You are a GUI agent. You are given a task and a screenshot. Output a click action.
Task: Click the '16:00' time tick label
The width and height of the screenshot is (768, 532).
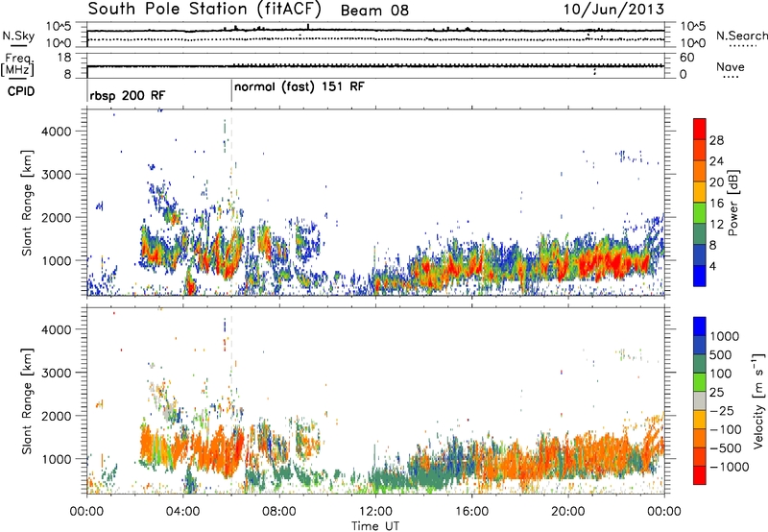pos(471,512)
